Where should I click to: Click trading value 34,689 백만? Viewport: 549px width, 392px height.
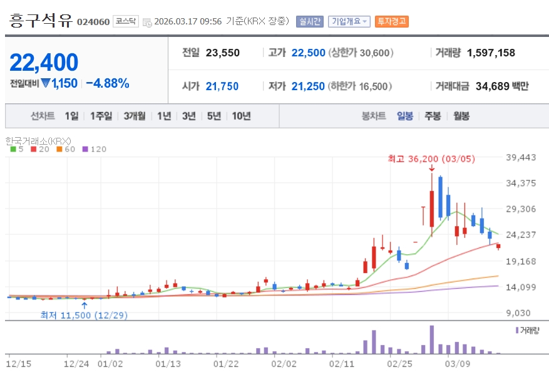point(502,86)
